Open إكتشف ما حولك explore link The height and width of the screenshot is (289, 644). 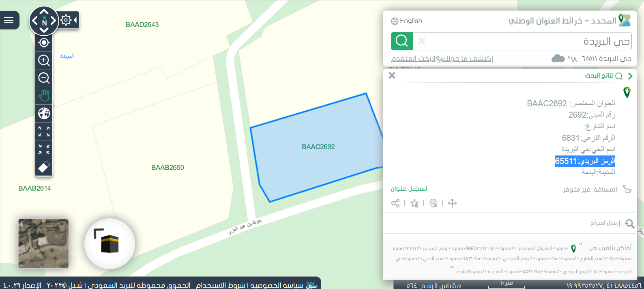(467, 58)
